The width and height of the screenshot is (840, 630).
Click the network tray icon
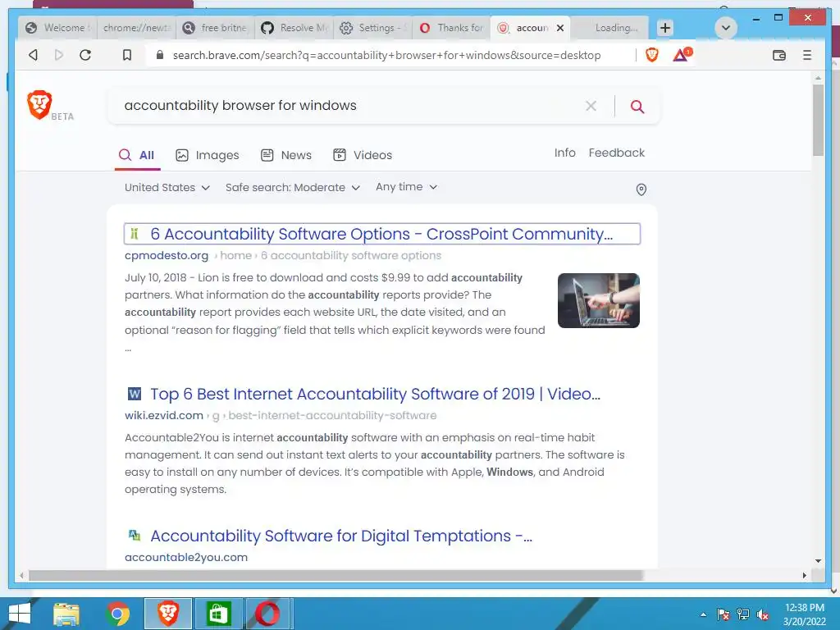(743, 614)
